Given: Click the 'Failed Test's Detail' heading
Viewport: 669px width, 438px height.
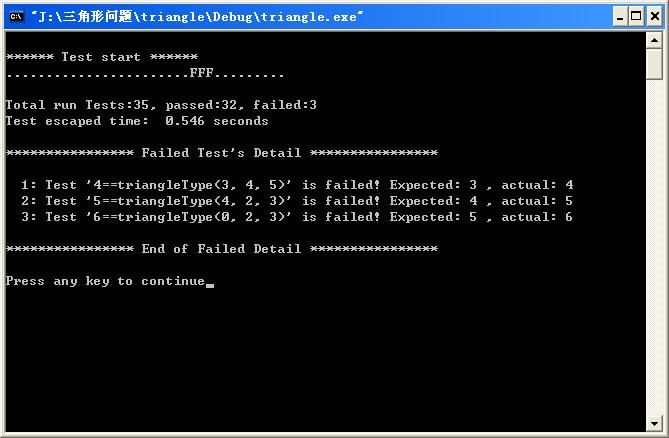Looking at the screenshot, I should pyautogui.click(x=222, y=153).
